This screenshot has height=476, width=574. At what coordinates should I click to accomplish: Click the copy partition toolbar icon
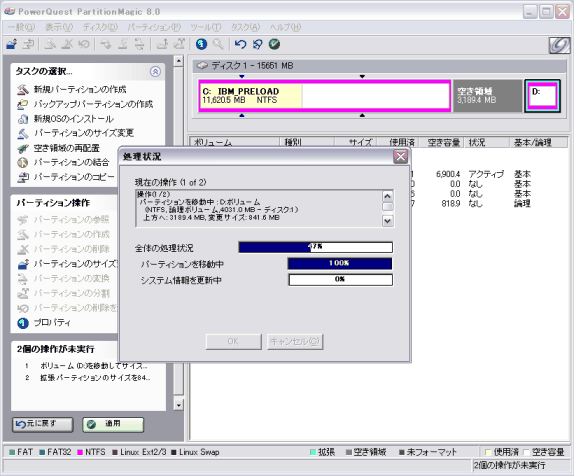click(28, 44)
